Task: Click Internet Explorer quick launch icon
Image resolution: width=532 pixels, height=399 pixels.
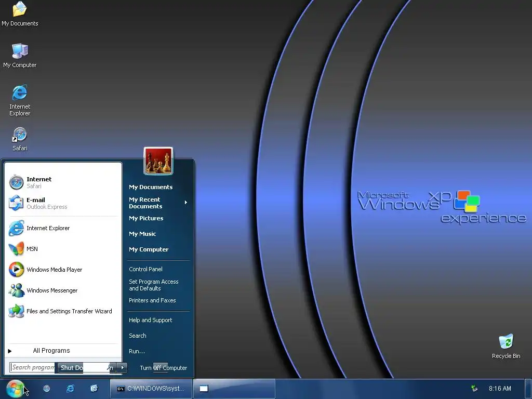Action: 71,389
